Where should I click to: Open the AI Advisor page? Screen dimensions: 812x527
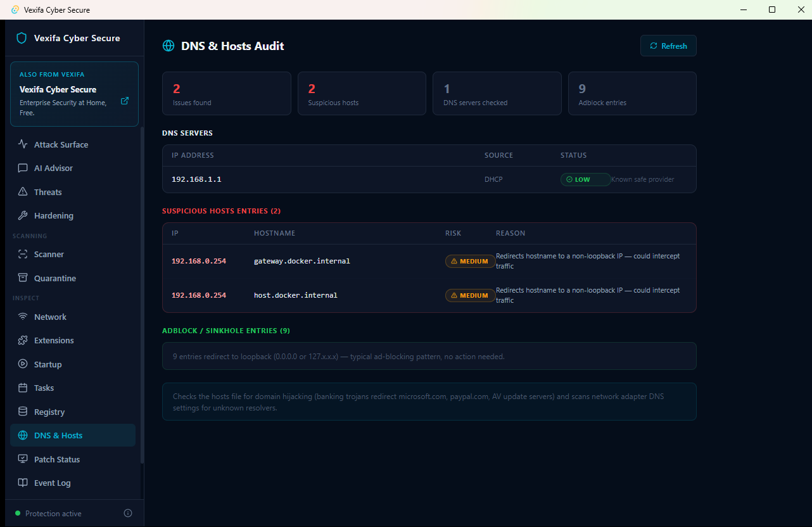point(73,168)
